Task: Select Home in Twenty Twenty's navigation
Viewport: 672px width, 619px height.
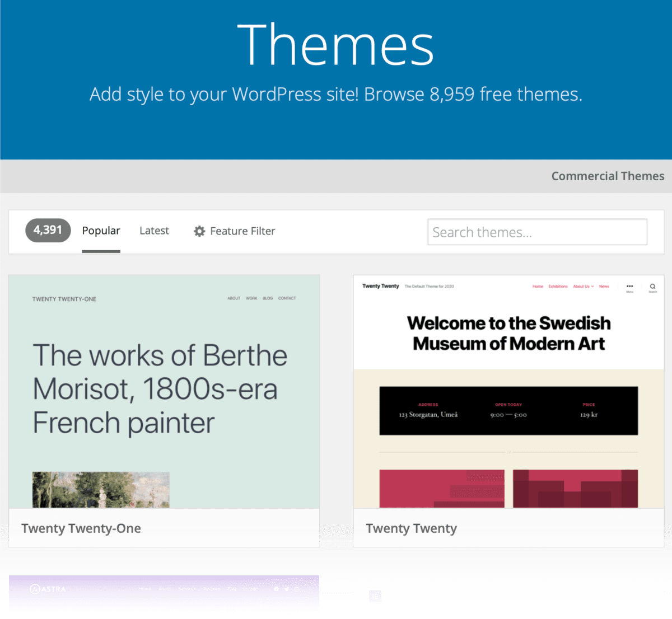Action: click(538, 286)
